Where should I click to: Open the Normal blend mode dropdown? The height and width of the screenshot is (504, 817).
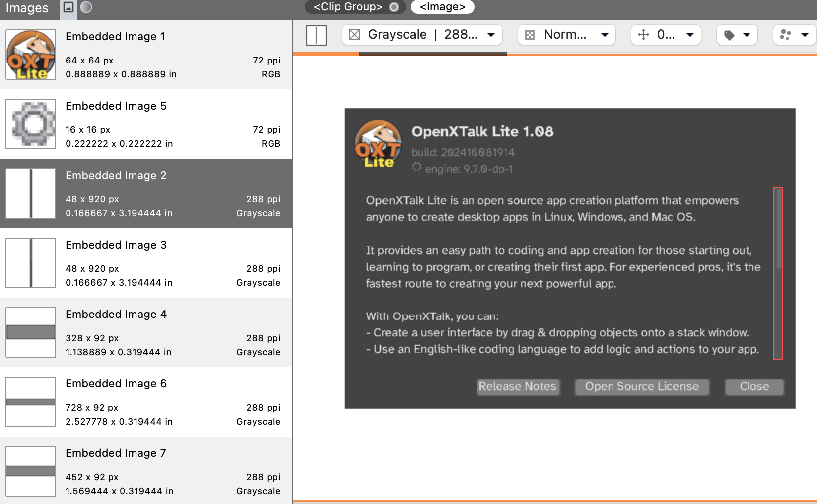click(x=567, y=35)
